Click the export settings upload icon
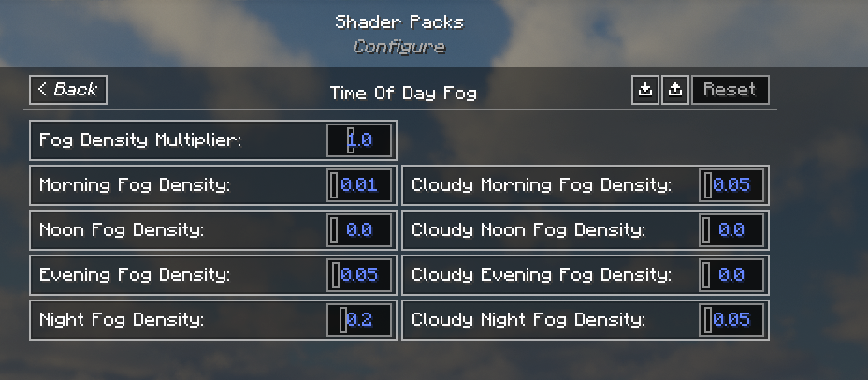868x380 pixels. (674, 90)
